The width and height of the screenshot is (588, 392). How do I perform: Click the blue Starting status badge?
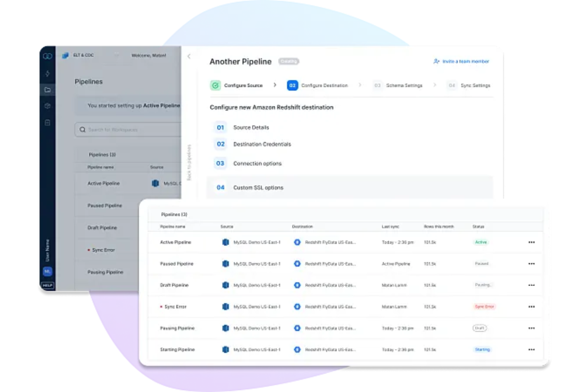click(482, 350)
